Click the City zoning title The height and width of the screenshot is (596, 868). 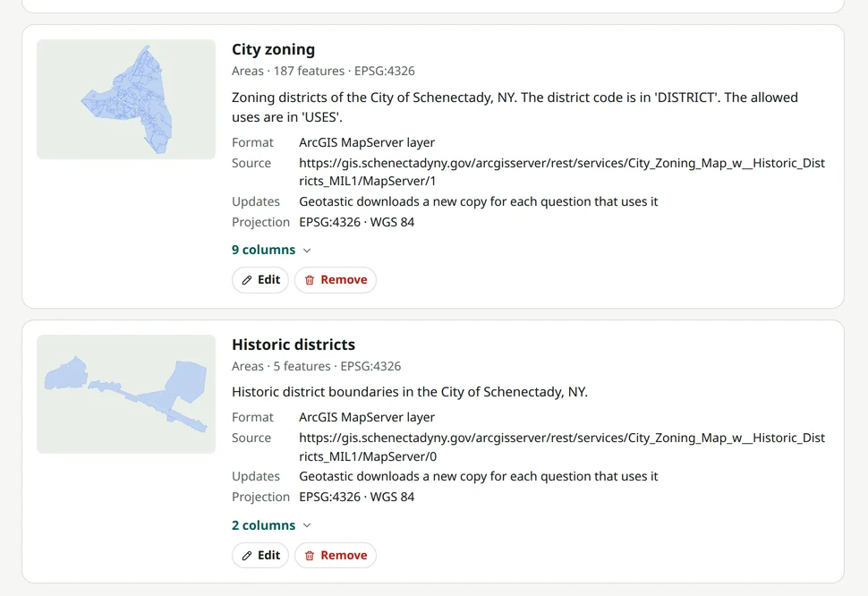click(x=274, y=49)
